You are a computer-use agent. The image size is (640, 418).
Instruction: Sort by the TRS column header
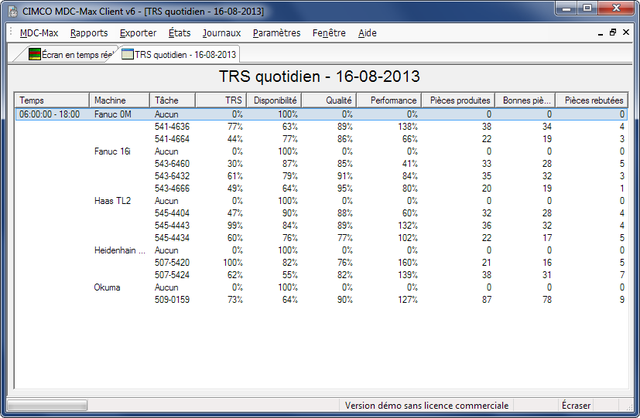(x=221, y=100)
